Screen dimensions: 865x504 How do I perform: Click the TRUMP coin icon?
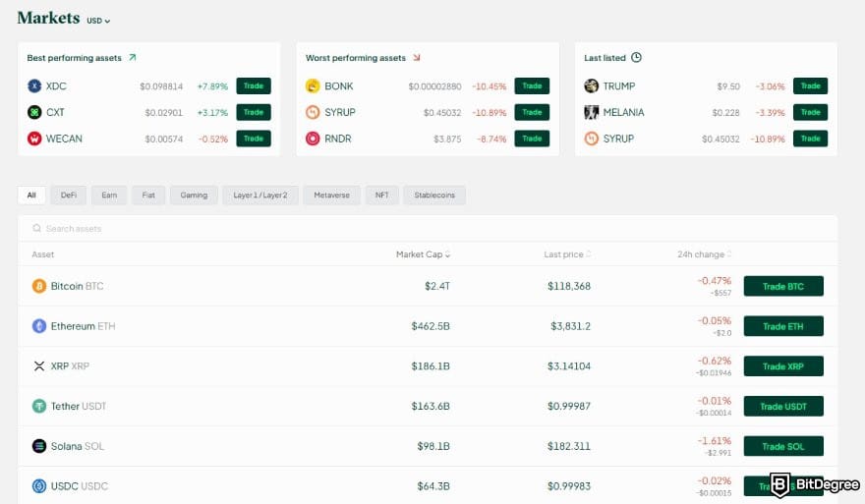[x=592, y=86]
